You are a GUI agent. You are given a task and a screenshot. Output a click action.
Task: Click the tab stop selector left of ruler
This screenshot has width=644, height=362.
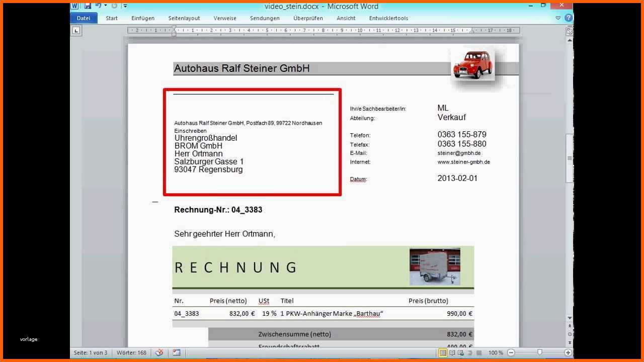tap(76, 31)
